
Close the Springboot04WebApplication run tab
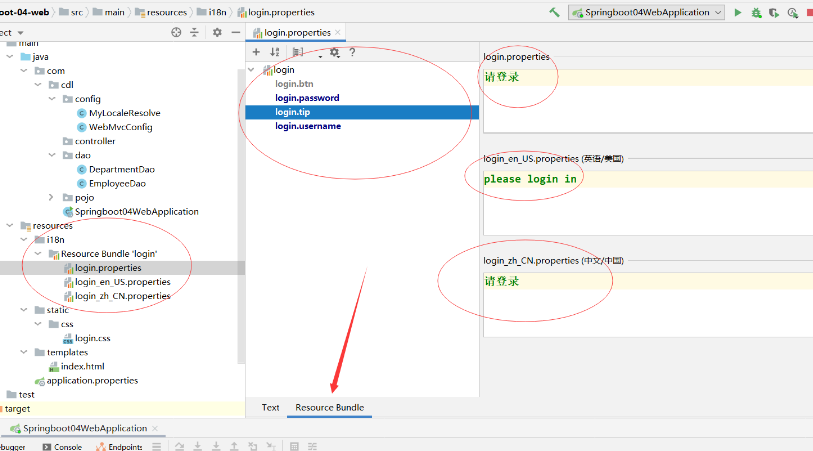coord(155,428)
